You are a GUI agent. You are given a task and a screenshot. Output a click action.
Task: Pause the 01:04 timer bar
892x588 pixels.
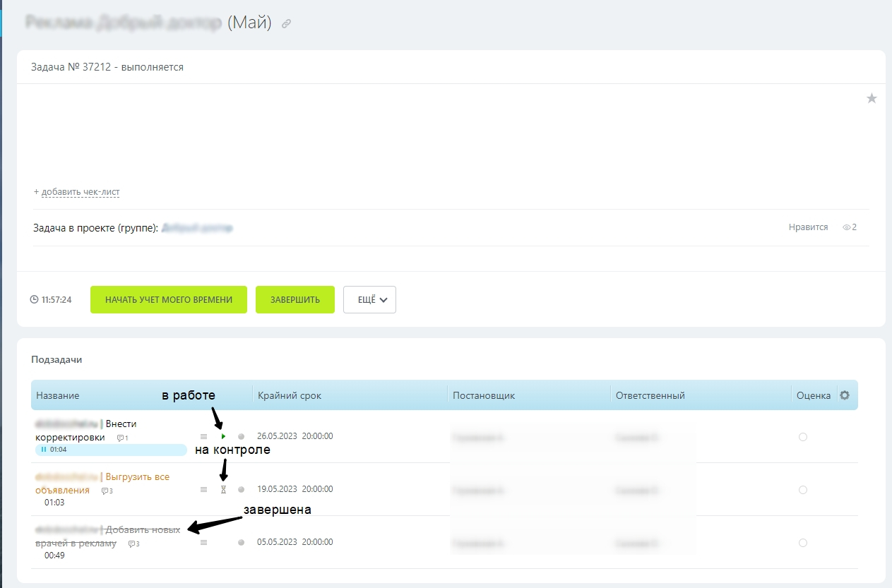pos(44,450)
